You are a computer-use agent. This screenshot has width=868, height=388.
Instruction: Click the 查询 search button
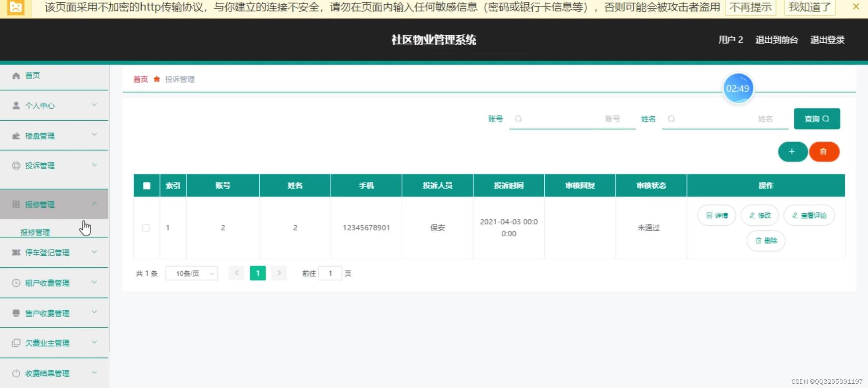tap(817, 119)
